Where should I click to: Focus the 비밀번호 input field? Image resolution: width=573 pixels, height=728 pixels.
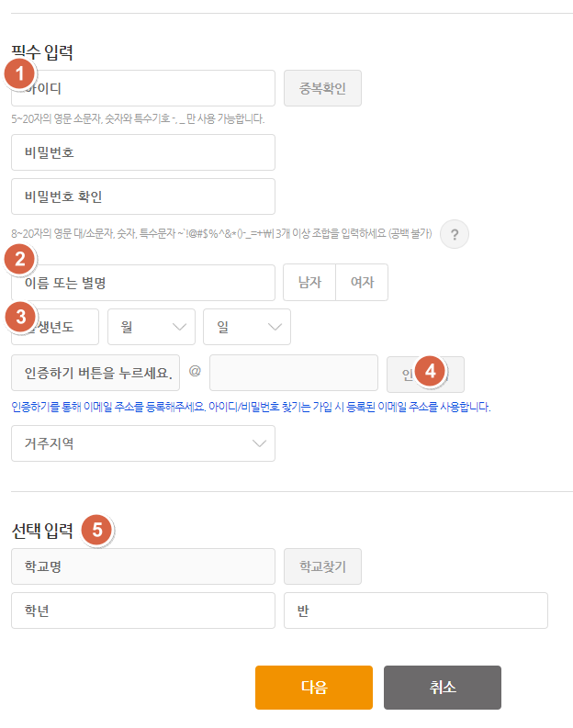[x=143, y=152]
